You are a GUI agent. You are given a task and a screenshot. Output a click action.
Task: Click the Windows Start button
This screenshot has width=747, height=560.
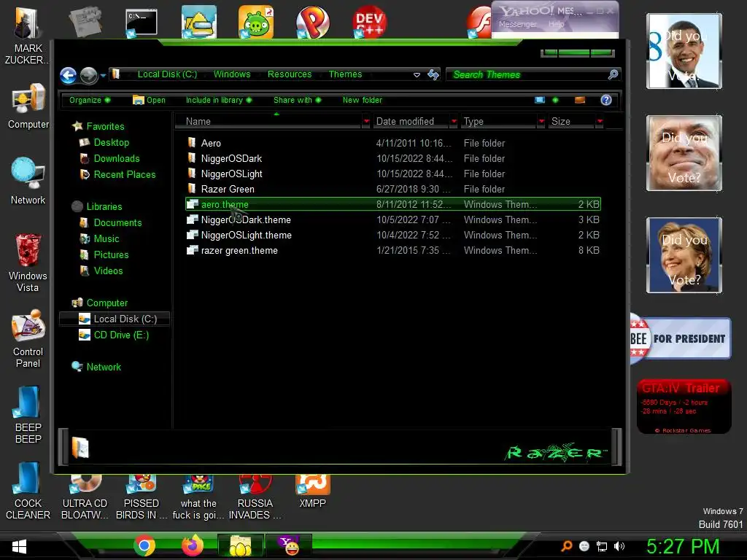[18, 547]
